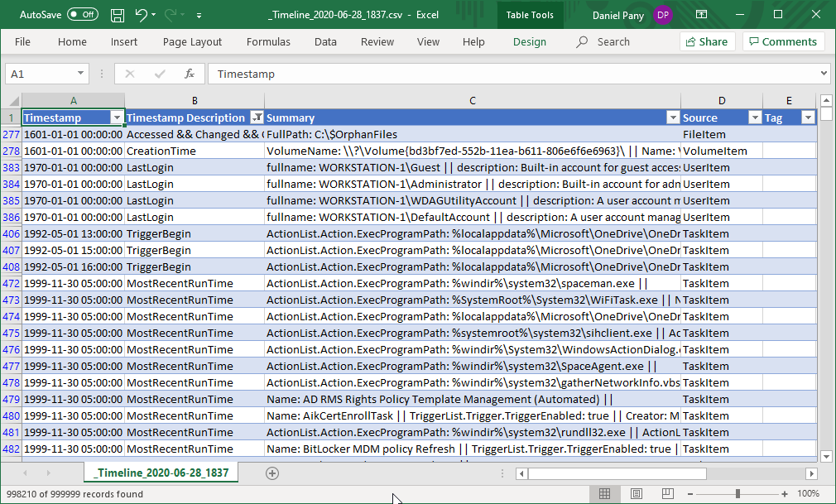Click the WORKSTATION-1\Guest summary cell
The width and height of the screenshot is (836, 504).
click(473, 167)
